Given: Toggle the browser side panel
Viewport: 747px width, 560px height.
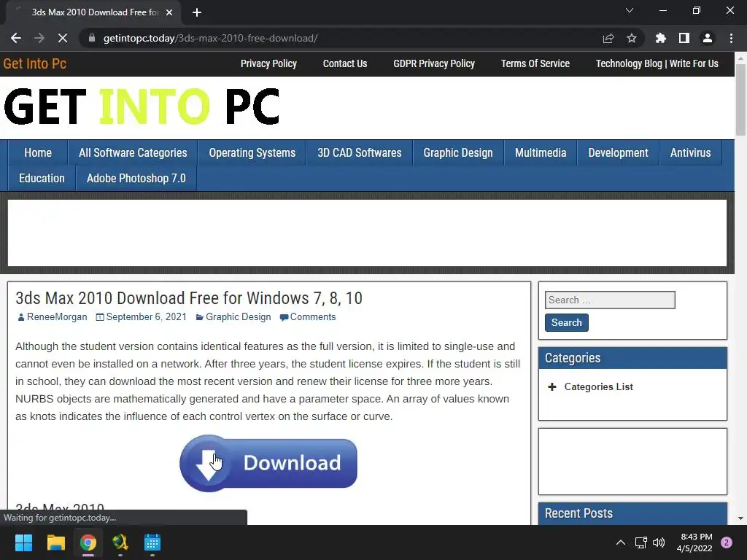Looking at the screenshot, I should pyautogui.click(x=684, y=38).
